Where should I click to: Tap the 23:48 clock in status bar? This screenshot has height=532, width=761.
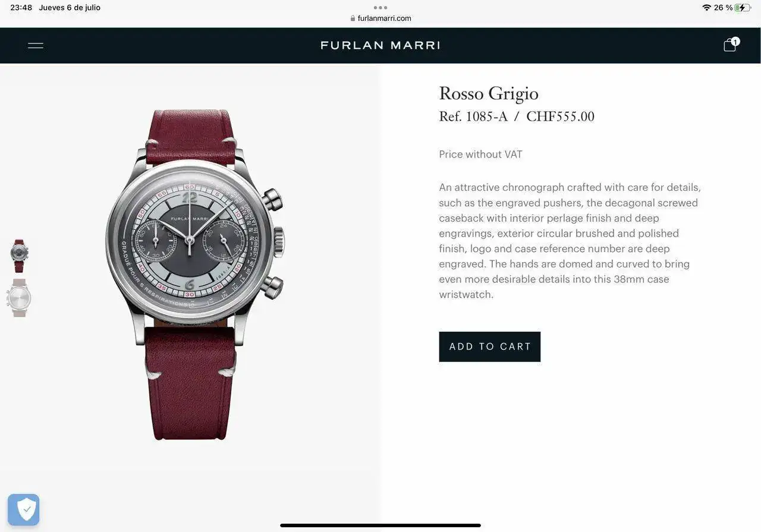click(x=21, y=8)
